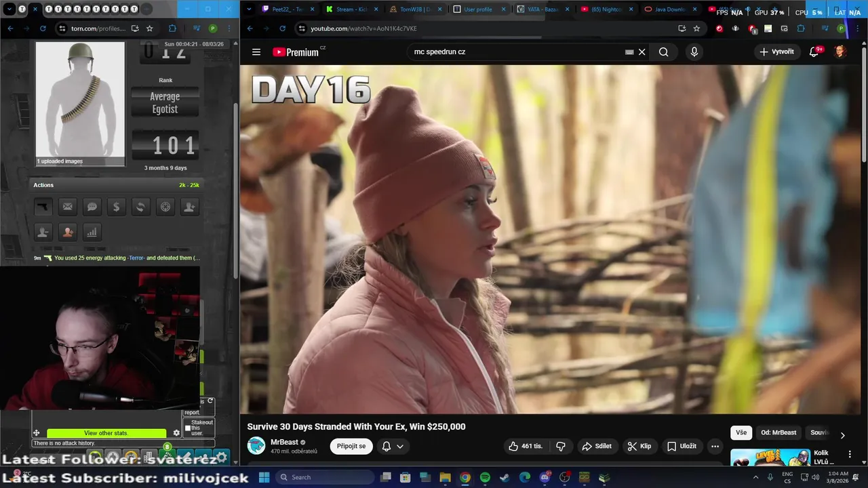868x488 pixels.
Task: Open the tab search dropdown in YouTube window
Action: pyautogui.click(x=250, y=9)
